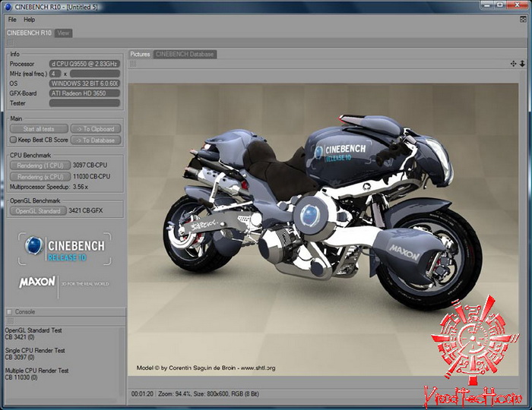The image size is (532, 410).
Task: Open the CINEBENCH Database tab
Action: coord(185,54)
